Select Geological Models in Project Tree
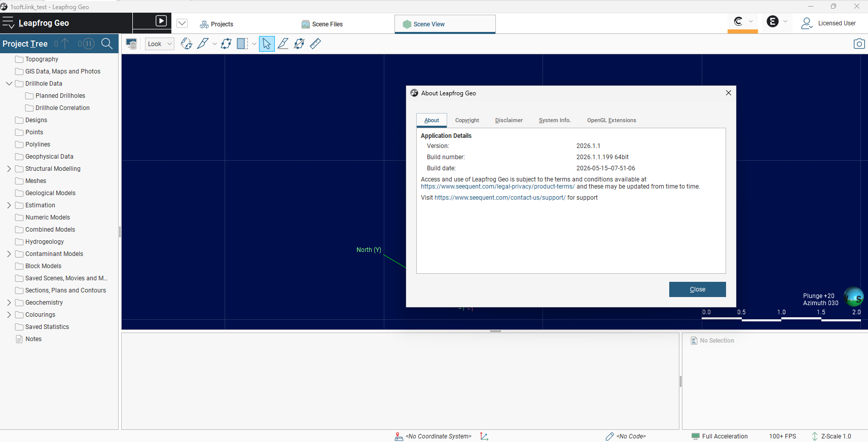The height and width of the screenshot is (442, 868). (x=50, y=193)
